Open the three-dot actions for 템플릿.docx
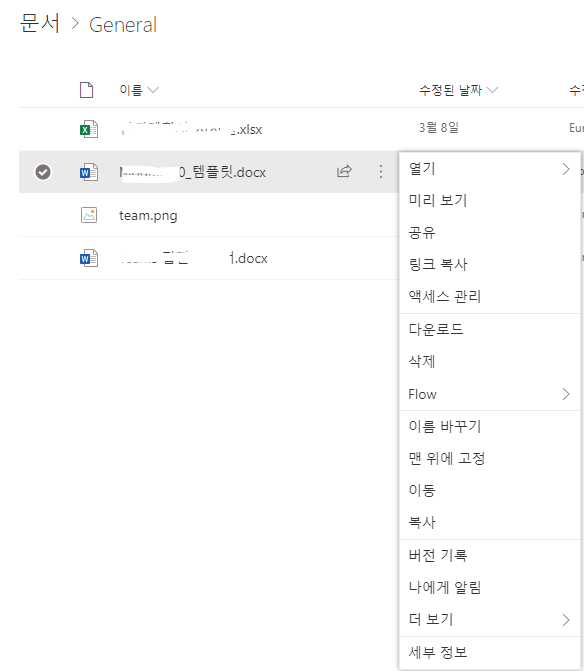This screenshot has width=584, height=671. click(x=381, y=172)
